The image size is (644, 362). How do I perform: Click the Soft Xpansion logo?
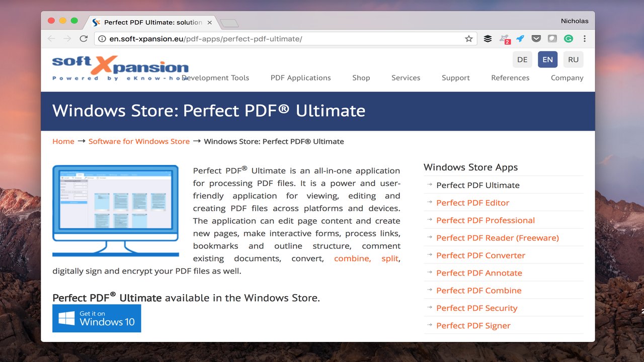click(x=120, y=68)
